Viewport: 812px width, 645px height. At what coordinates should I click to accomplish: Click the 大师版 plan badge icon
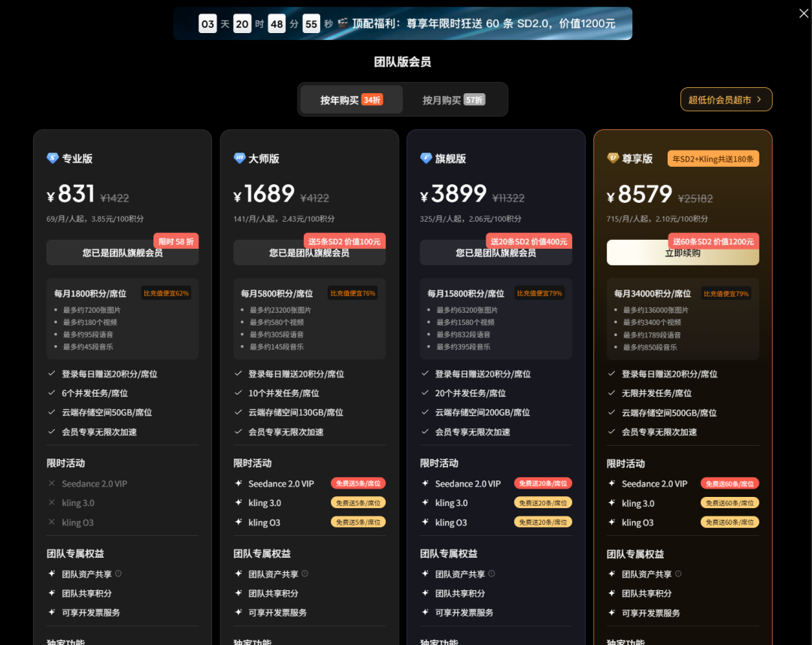pyautogui.click(x=238, y=159)
